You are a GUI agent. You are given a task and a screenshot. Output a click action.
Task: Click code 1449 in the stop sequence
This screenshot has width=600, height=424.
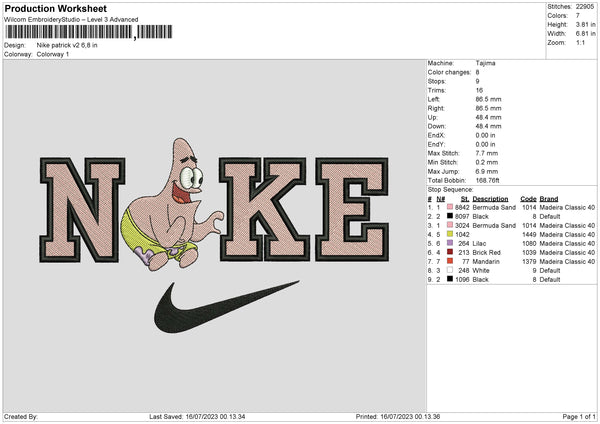coord(529,235)
